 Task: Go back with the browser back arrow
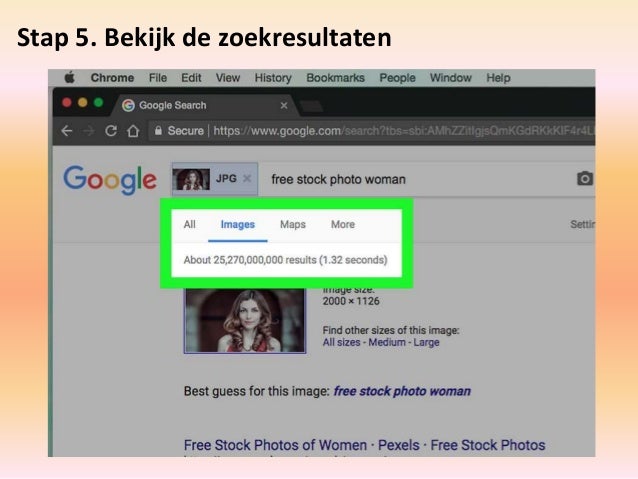pyautogui.click(x=67, y=131)
